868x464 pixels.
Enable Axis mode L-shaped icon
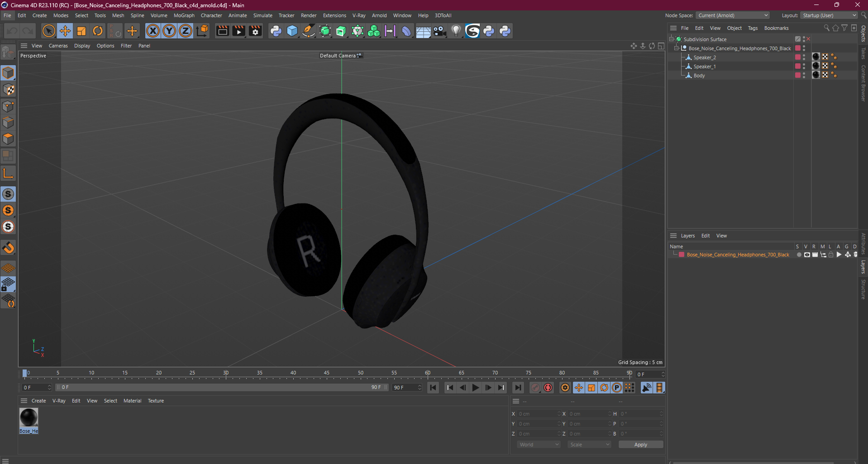coord(8,174)
